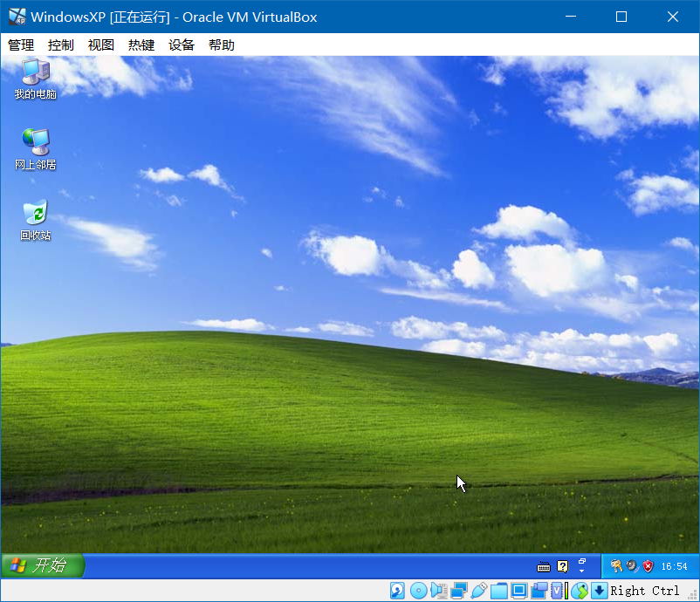This screenshot has height=602, width=700.
Task: Click the keys tray icon
Action: (x=616, y=566)
